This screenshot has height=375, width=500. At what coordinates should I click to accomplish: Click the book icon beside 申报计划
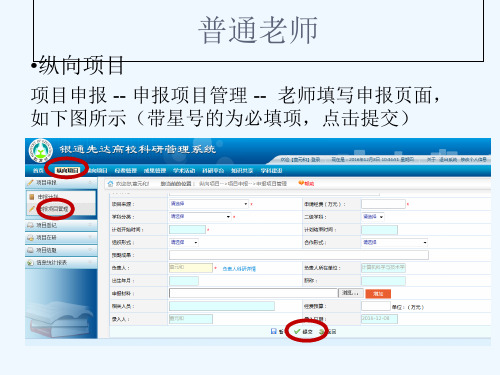click(32, 197)
